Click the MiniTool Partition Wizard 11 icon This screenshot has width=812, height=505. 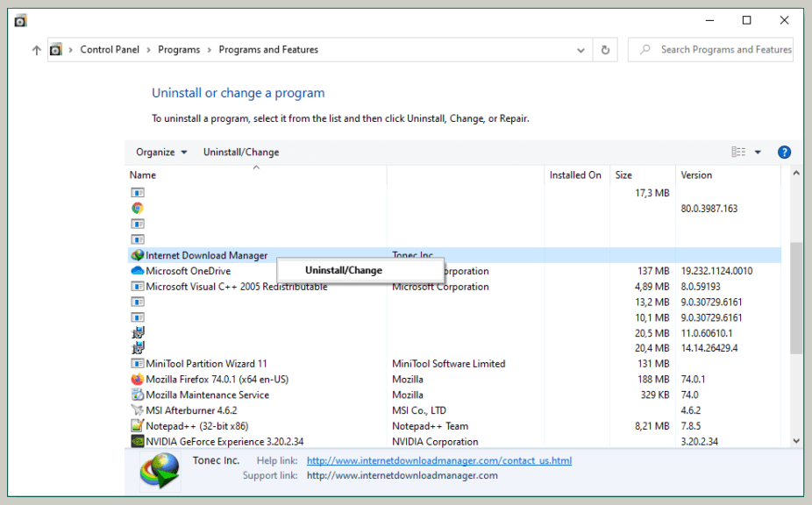(138, 363)
